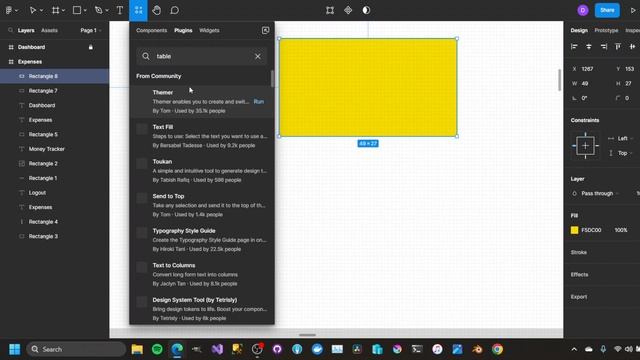This screenshot has height=360, width=640.
Task: Open File Explorer from the taskbar
Action: (x=137, y=349)
